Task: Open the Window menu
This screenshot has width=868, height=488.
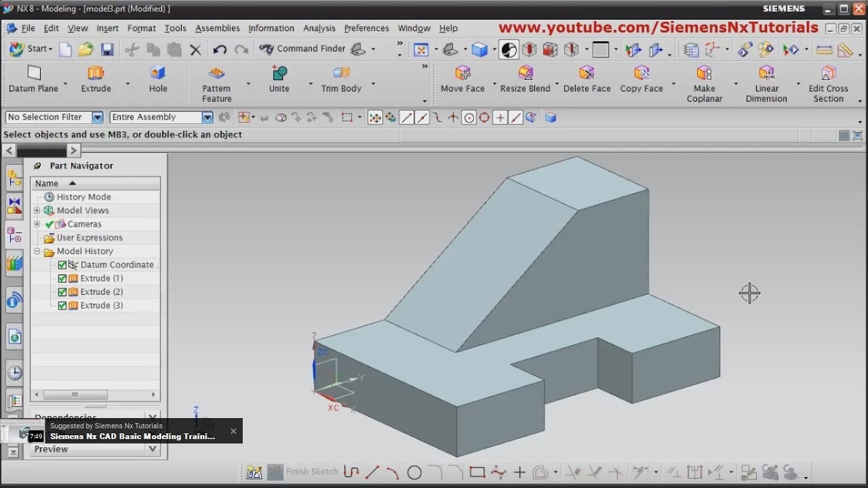Action: (414, 28)
